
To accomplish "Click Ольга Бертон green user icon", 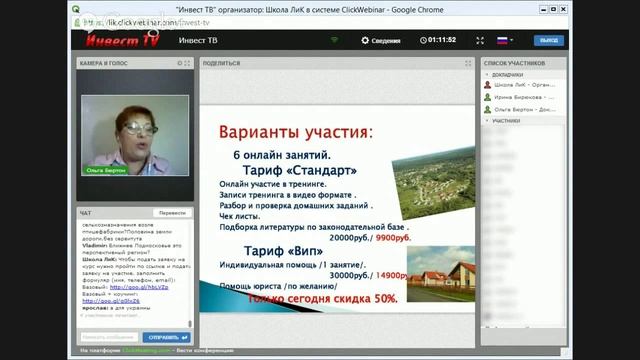I will click(487, 109).
